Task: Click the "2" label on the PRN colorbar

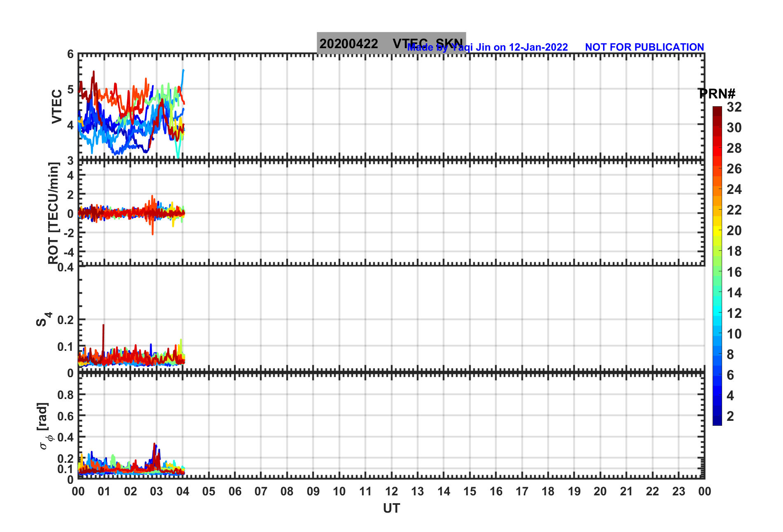Action: point(730,416)
